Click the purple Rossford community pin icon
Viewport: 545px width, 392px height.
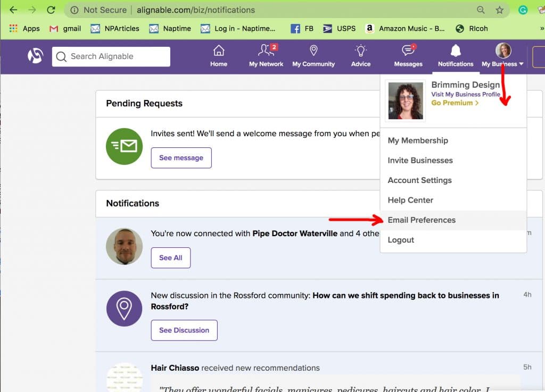125,308
